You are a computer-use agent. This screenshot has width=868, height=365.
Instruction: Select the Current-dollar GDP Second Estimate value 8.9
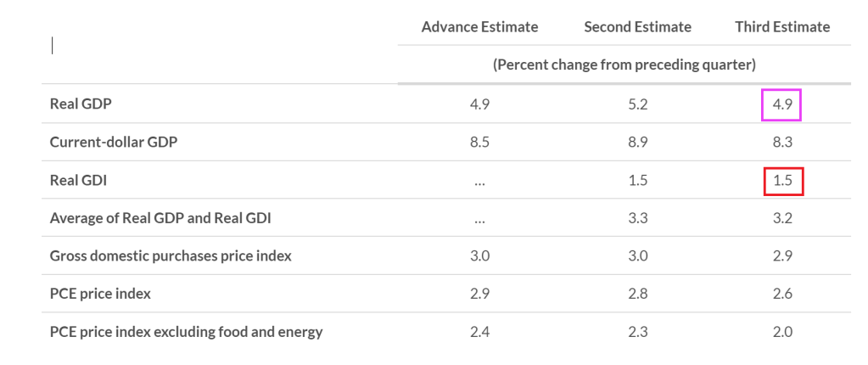point(637,143)
